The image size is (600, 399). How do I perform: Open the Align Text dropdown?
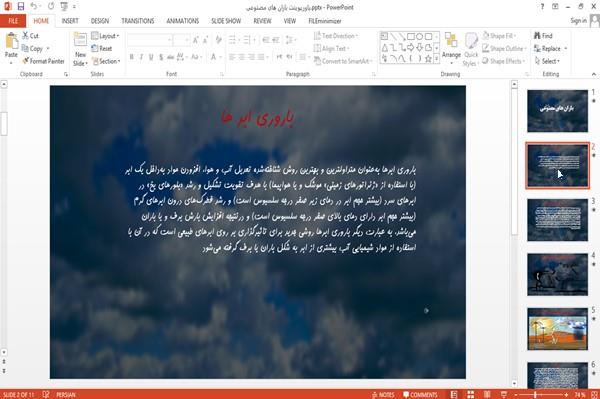coord(331,49)
